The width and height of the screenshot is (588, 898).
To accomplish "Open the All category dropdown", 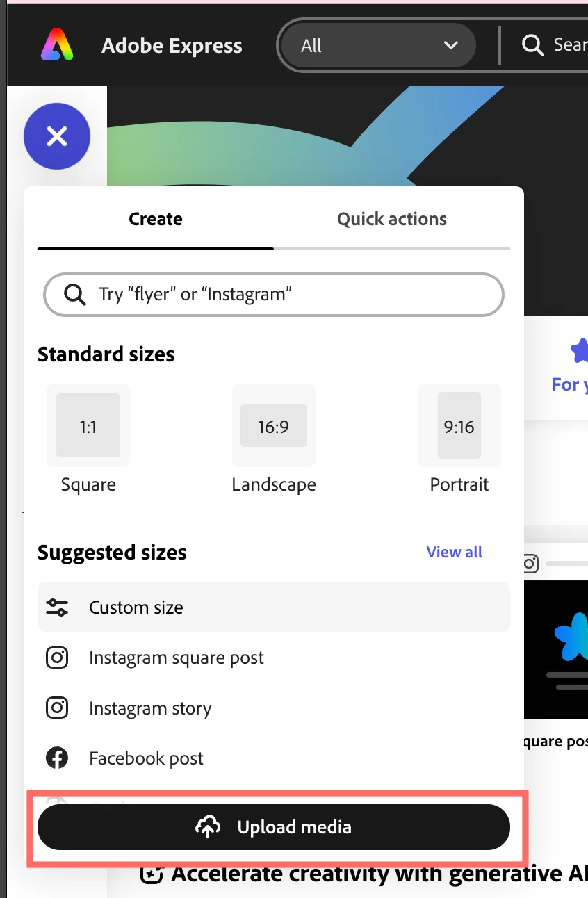I will click(x=379, y=46).
